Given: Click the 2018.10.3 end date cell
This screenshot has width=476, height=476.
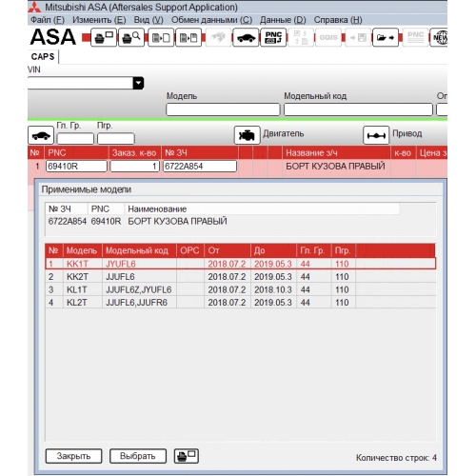Looking at the screenshot, I should [273, 289].
